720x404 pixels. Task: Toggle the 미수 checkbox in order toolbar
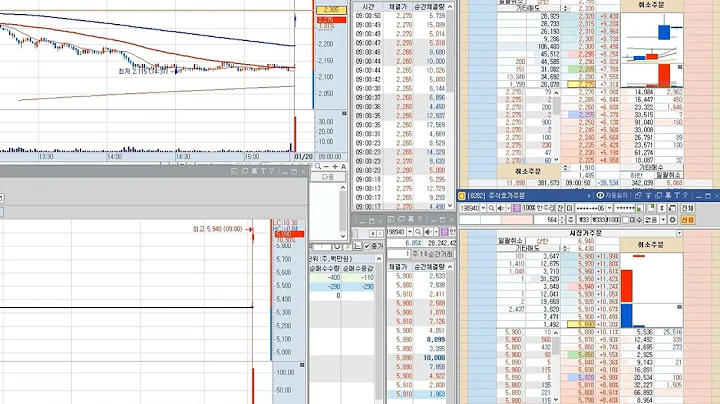click(625, 220)
